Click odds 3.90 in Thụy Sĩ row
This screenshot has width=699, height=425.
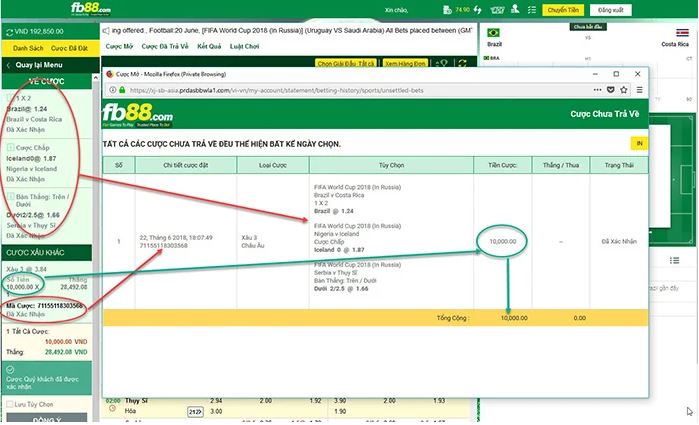click(x=340, y=400)
